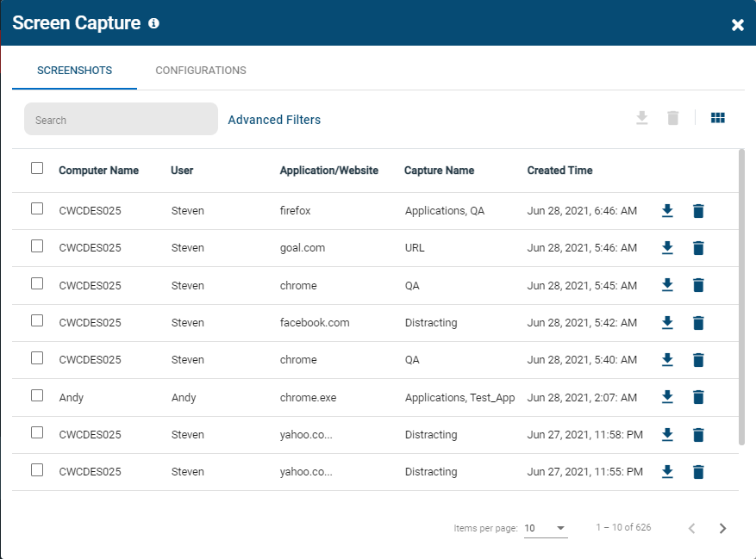Tick the select-all checkbox in the table header
This screenshot has height=559, width=756.
coord(37,168)
